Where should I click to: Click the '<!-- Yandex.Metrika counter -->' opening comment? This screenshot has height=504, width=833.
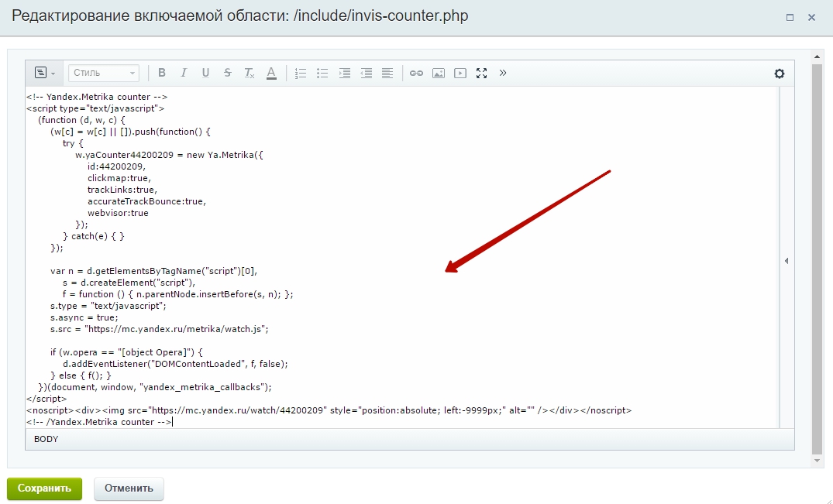click(97, 97)
